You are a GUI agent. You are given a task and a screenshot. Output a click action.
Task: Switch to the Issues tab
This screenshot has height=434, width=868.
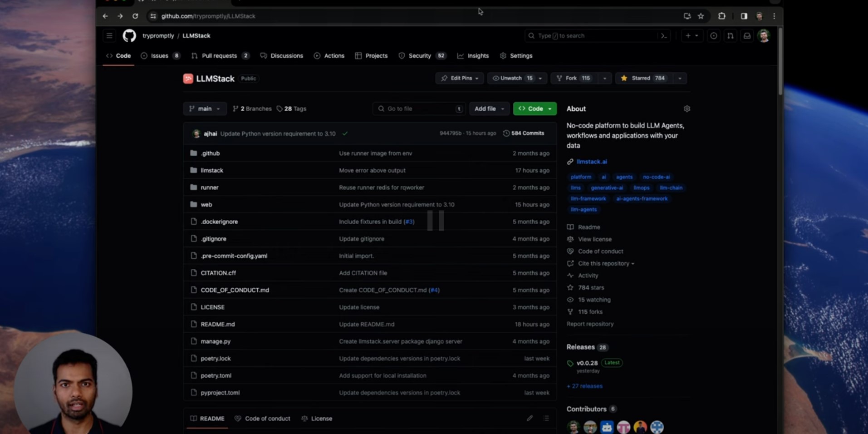[160, 55]
